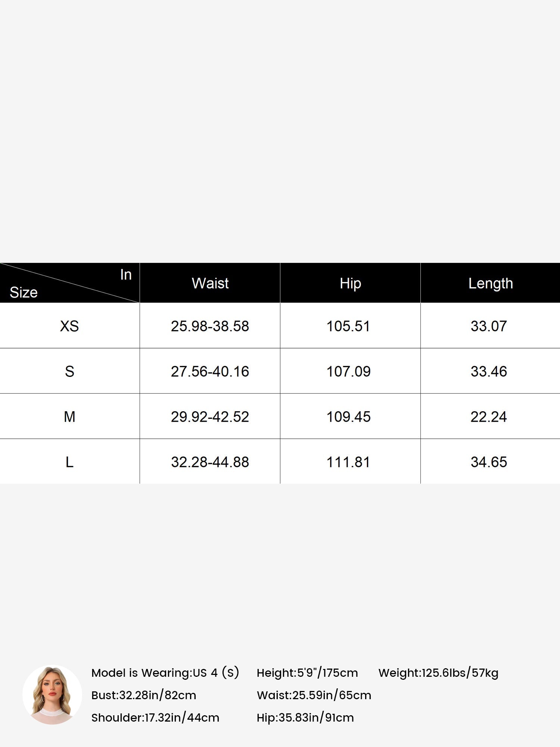Screen dimensions: 560x747
Task: Click the model Hip 35.83in/91cm text
Action: coord(305,717)
